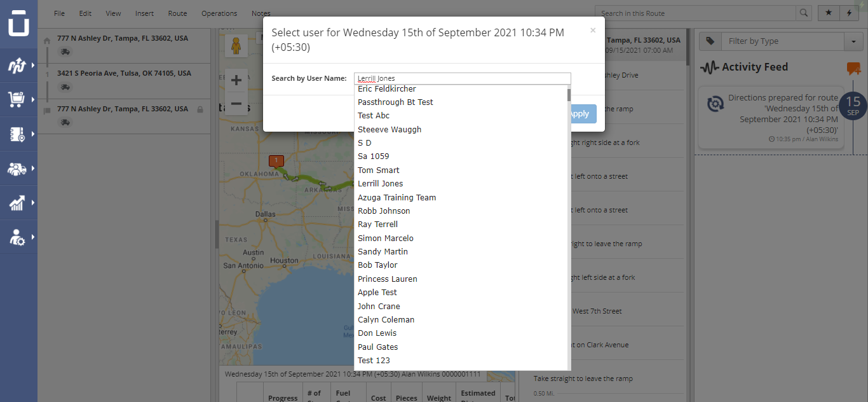Click stop marker 1 on map

point(276,161)
